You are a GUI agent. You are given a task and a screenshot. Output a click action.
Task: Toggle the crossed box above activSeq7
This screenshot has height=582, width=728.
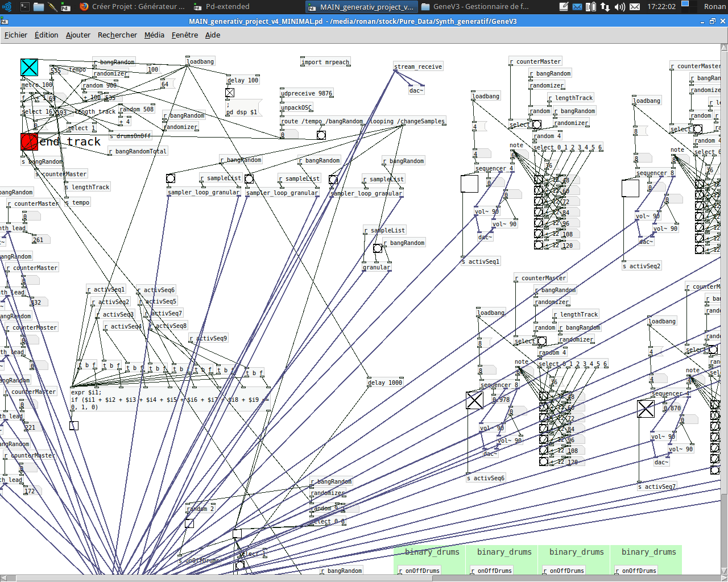pyautogui.click(x=646, y=409)
